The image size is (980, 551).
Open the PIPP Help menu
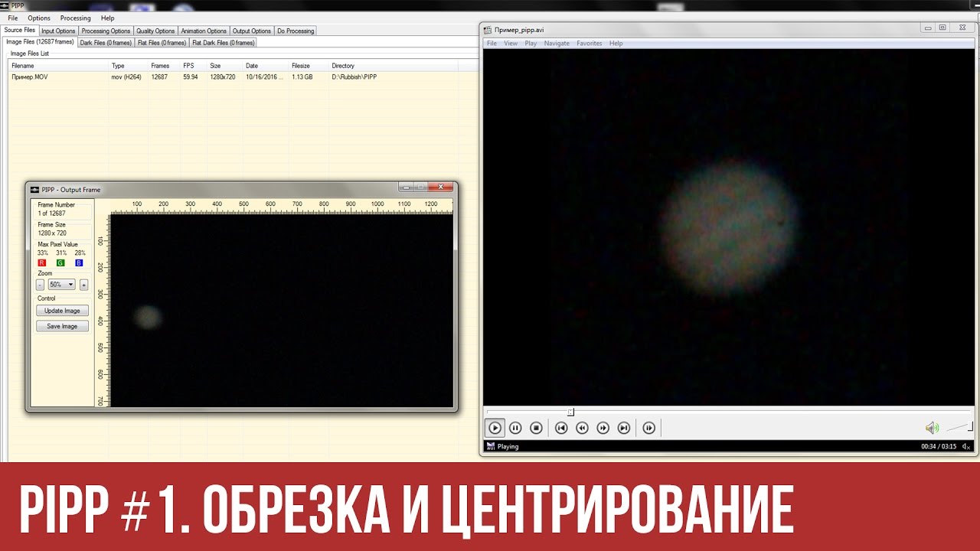pyautogui.click(x=107, y=18)
